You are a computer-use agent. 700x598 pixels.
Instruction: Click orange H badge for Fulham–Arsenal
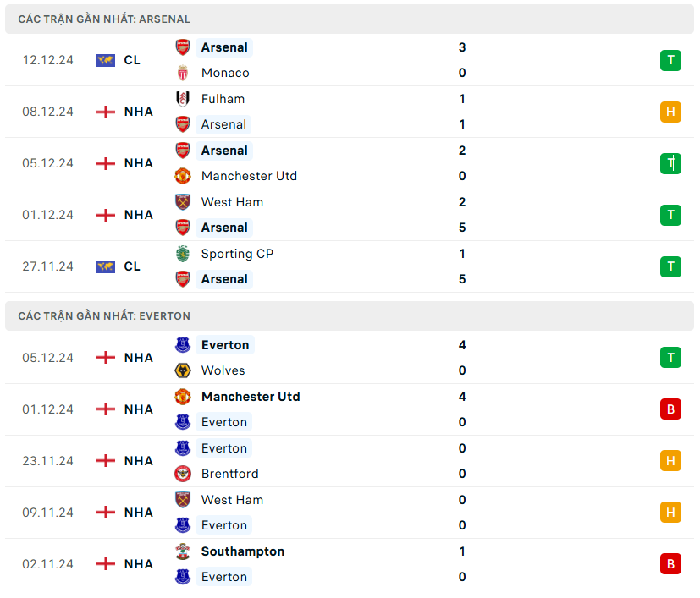(670, 112)
